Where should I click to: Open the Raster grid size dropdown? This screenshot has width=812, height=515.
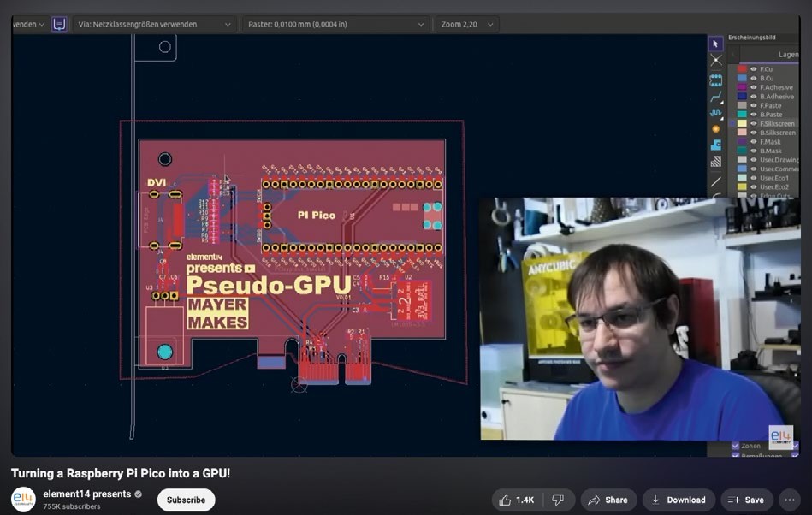(336, 24)
